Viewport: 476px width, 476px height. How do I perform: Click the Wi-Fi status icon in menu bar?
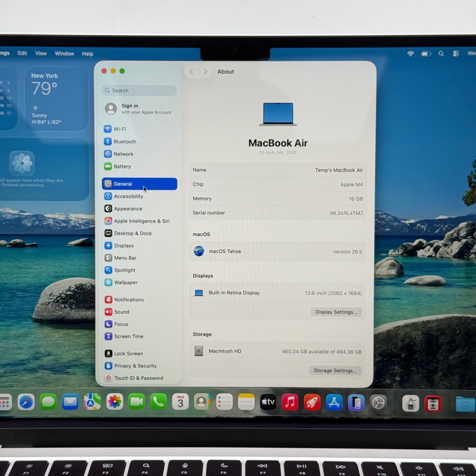(x=410, y=54)
